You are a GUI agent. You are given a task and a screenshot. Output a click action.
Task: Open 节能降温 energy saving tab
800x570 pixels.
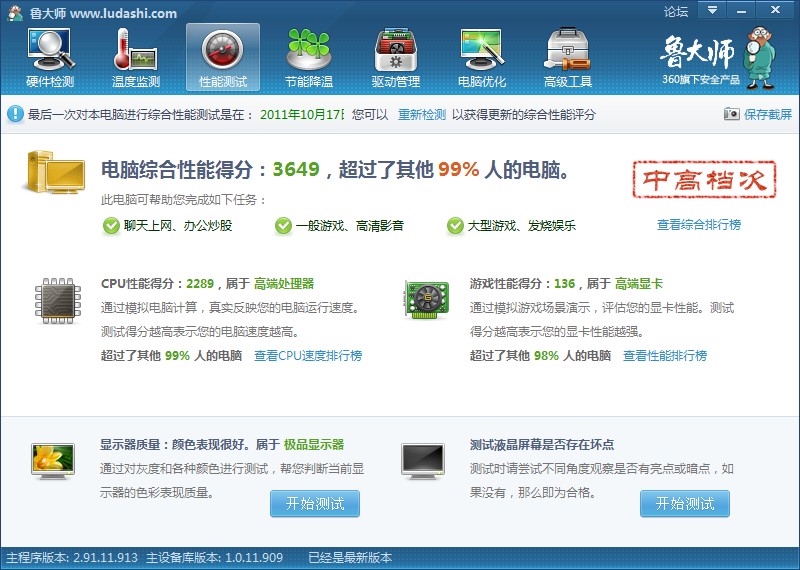pyautogui.click(x=309, y=58)
